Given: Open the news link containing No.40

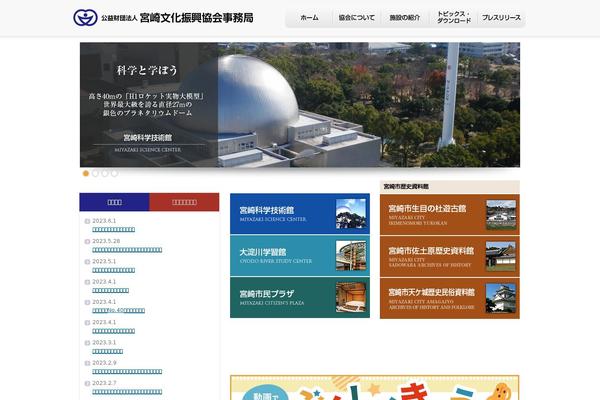Looking at the screenshot, I should point(119,310).
